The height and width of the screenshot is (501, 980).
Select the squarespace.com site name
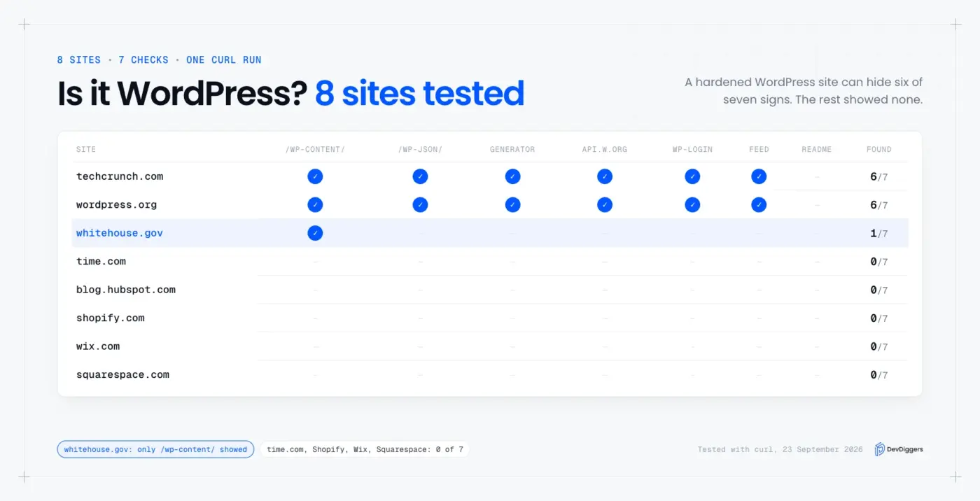pos(123,374)
